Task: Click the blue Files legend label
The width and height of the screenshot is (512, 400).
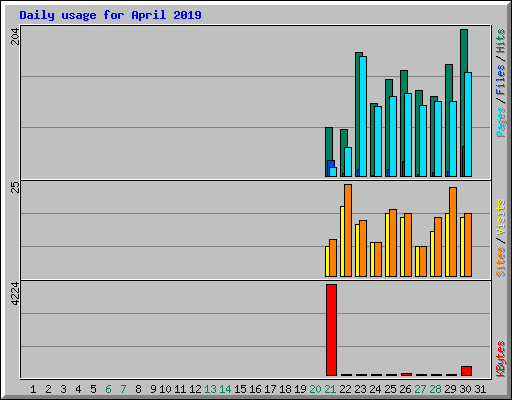Action: click(501, 80)
